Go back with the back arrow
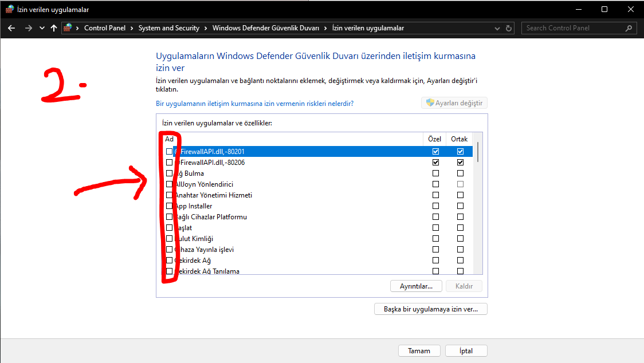 point(11,28)
